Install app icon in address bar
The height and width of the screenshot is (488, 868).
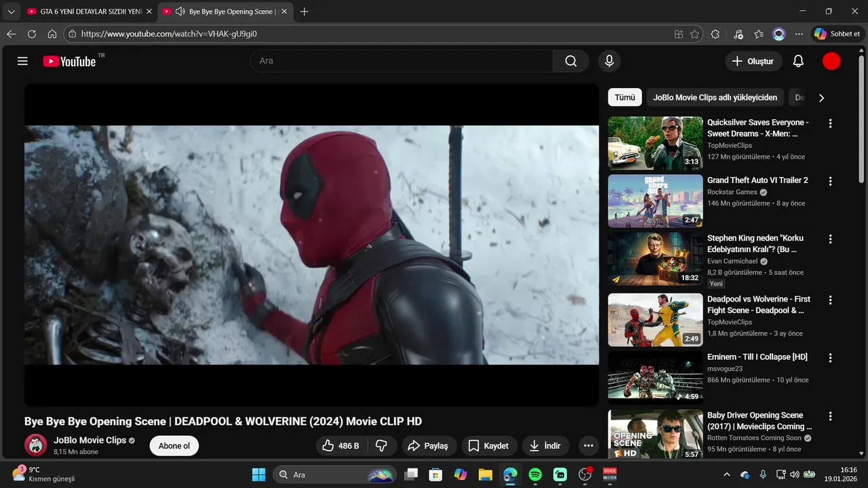(x=679, y=34)
